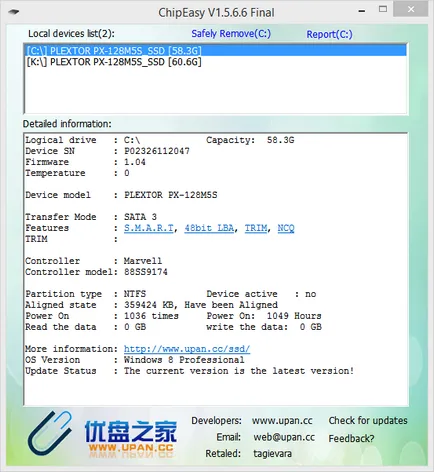Click the Check for updates link

point(368,421)
